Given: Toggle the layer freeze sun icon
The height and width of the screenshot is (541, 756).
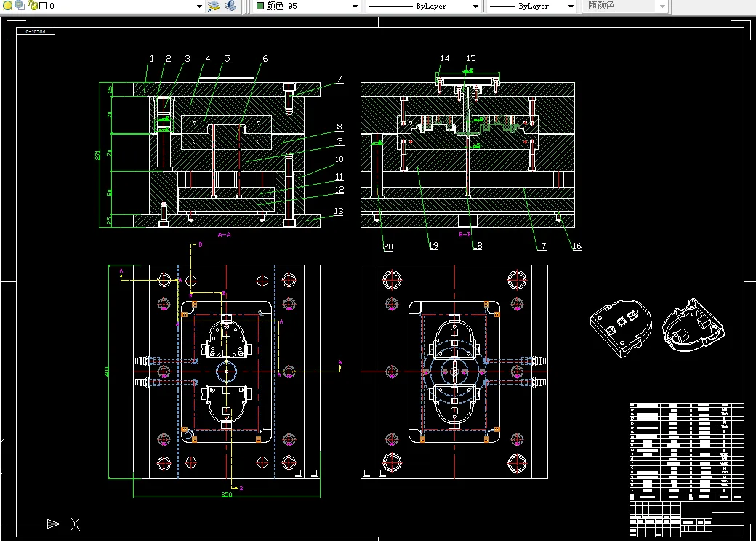Looking at the screenshot, I should [x=20, y=5].
